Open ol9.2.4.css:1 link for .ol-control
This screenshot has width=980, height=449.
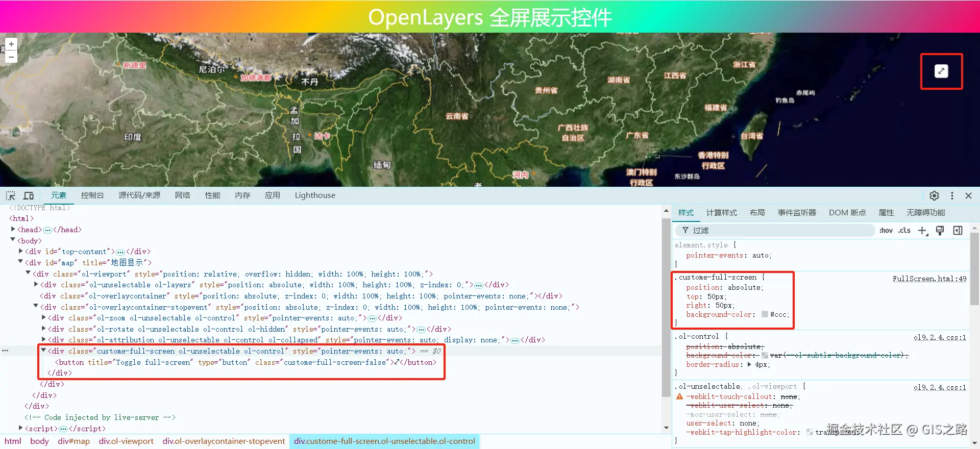940,337
